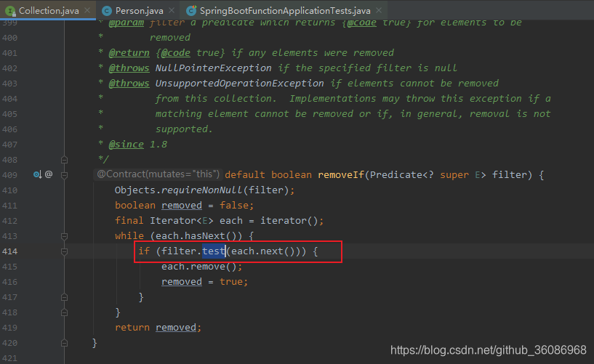Viewport: 594px width, 364px height.
Task: Click the removed variable on line 411
Action: pos(182,205)
